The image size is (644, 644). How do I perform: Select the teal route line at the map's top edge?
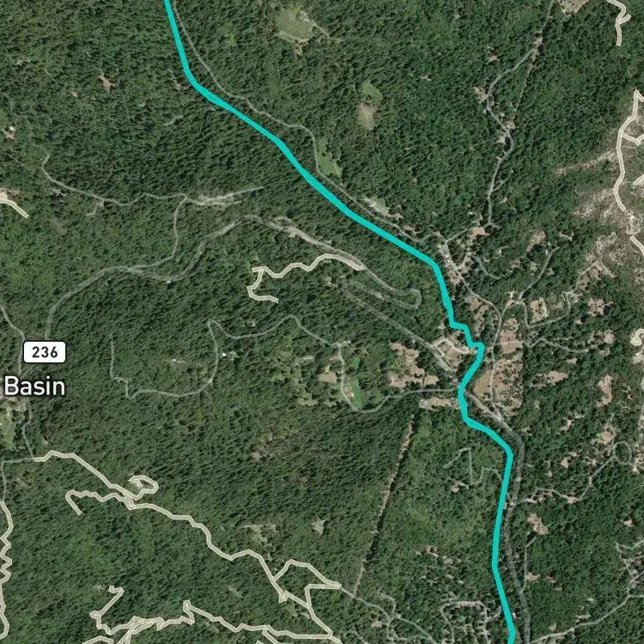coord(169,5)
